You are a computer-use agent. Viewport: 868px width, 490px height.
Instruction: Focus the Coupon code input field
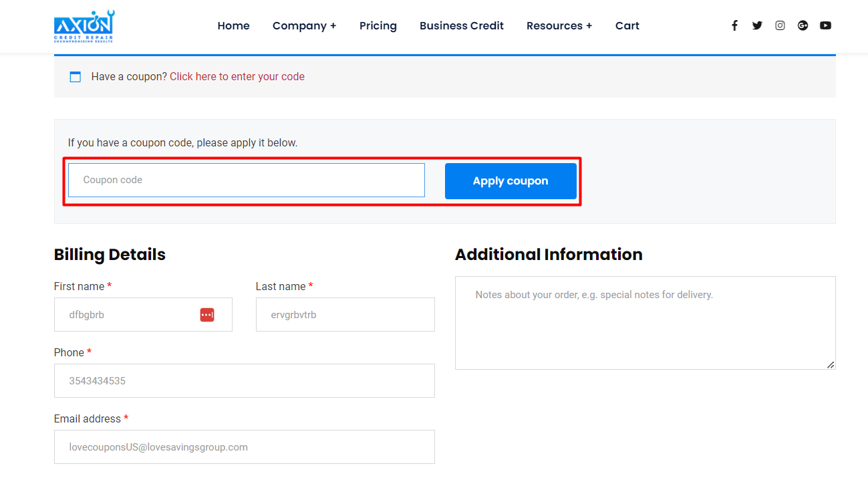pos(247,180)
